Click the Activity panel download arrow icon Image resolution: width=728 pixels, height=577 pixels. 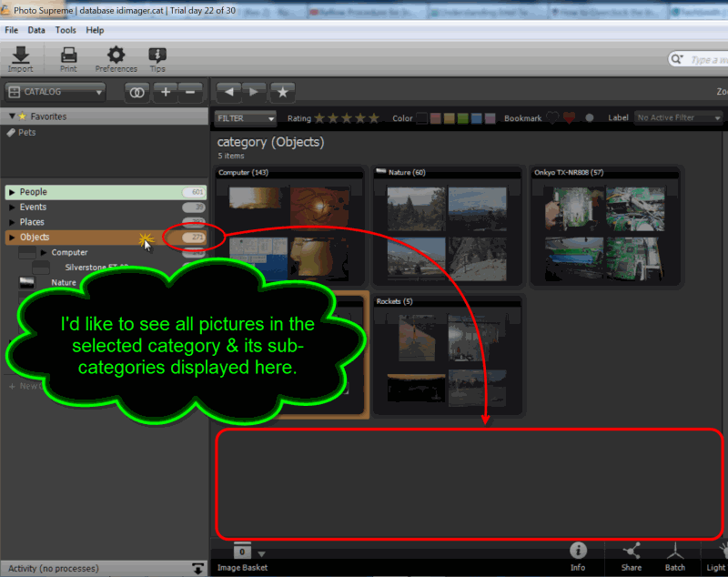197,569
